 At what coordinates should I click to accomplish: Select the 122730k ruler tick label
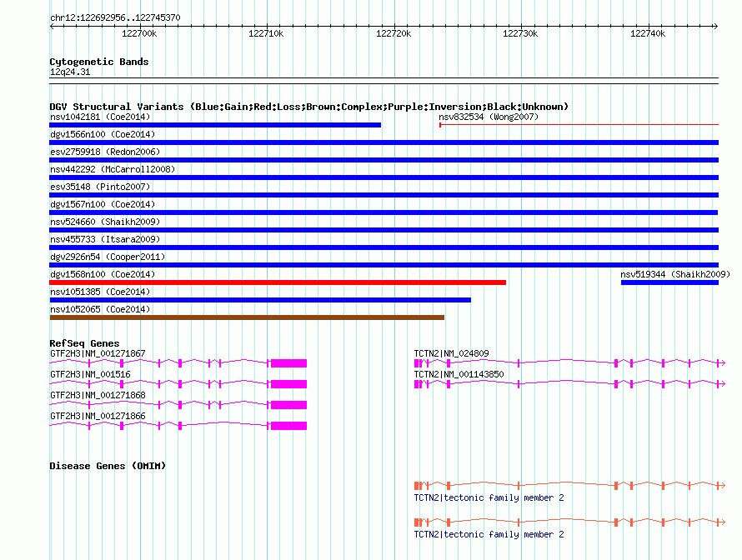(x=520, y=33)
